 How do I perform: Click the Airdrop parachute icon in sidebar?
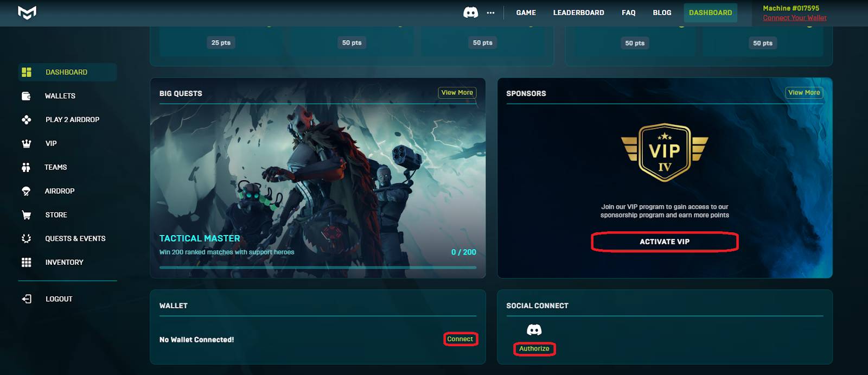26,191
